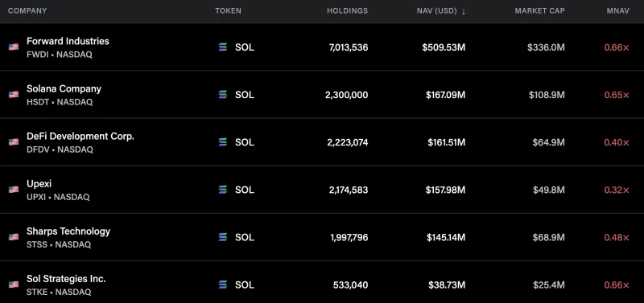
Task: Click the SOL token icon in Solana Company row
Action: (x=223, y=95)
